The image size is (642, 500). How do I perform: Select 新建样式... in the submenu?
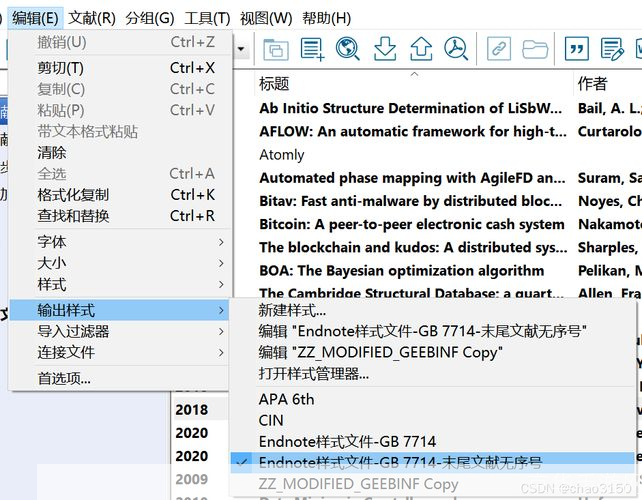[x=432, y=310]
